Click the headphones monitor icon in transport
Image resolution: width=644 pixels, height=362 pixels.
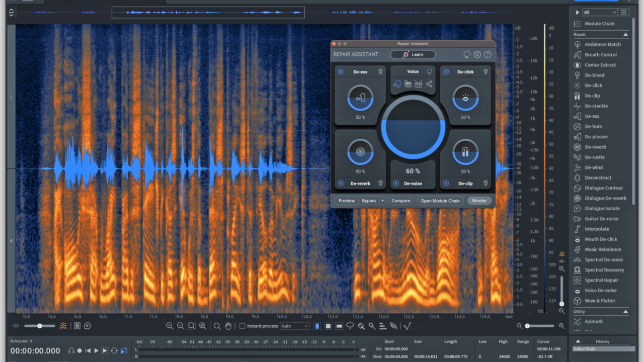[x=71, y=350]
